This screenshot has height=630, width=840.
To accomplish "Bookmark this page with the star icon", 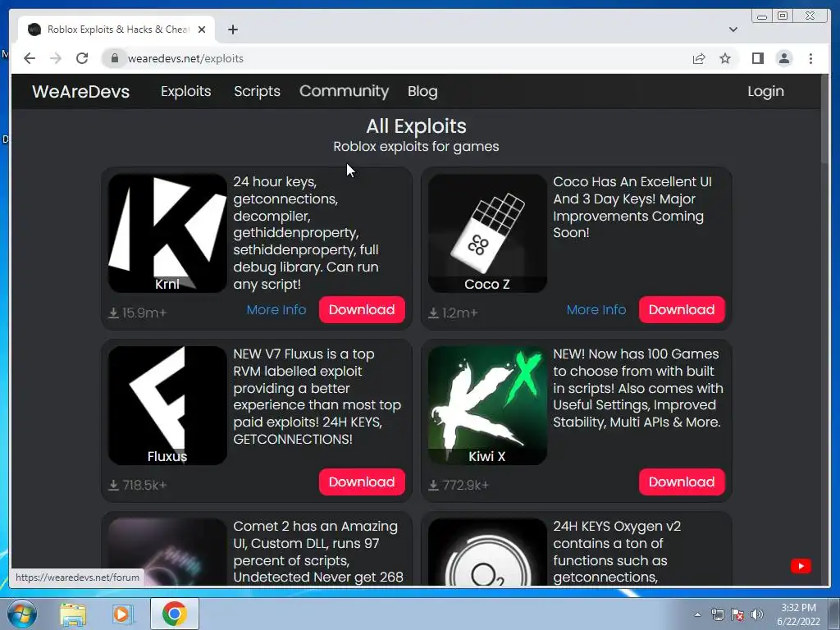I will 725,58.
